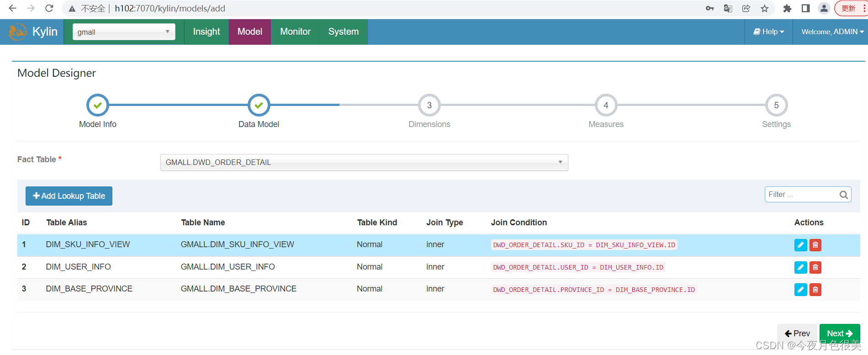Click the Actions column header
The width and height of the screenshot is (868, 355).
pyautogui.click(x=809, y=223)
